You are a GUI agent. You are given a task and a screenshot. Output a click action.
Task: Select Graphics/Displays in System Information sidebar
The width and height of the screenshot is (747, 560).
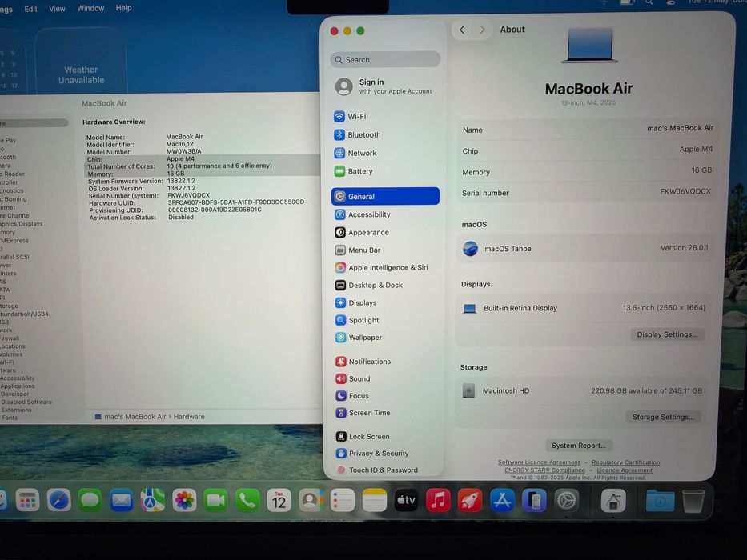tap(22, 224)
